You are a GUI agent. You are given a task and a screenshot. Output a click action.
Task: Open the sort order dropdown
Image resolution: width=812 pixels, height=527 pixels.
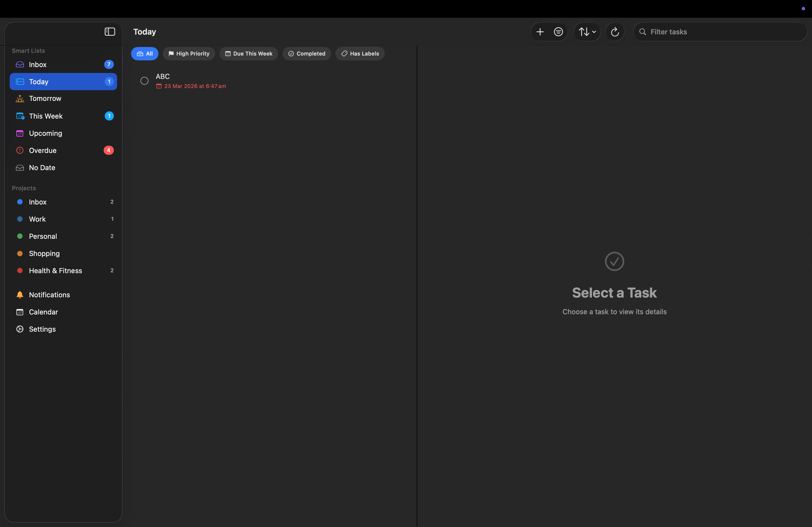[587, 32]
